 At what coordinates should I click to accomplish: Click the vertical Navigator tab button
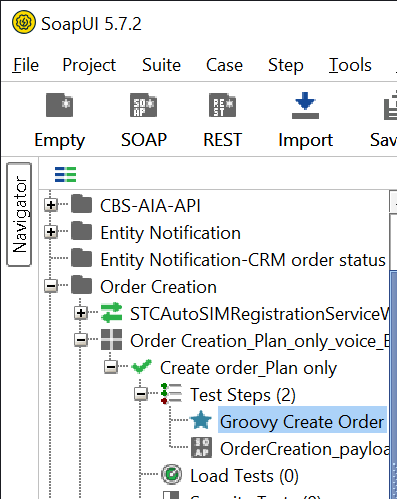point(19,215)
